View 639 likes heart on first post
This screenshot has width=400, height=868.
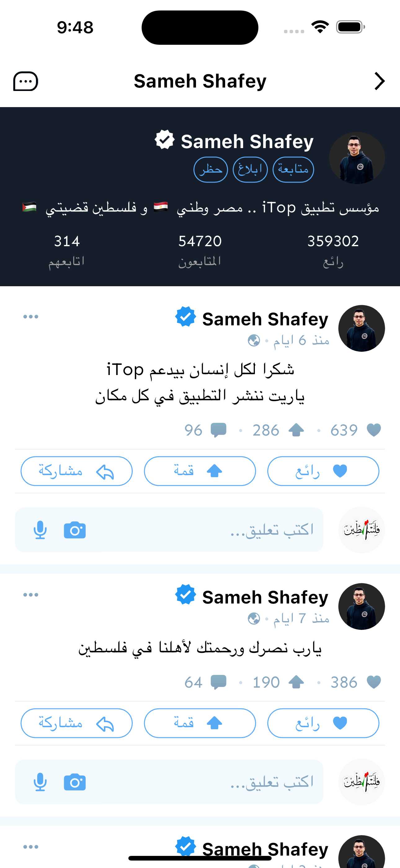pos(356,430)
